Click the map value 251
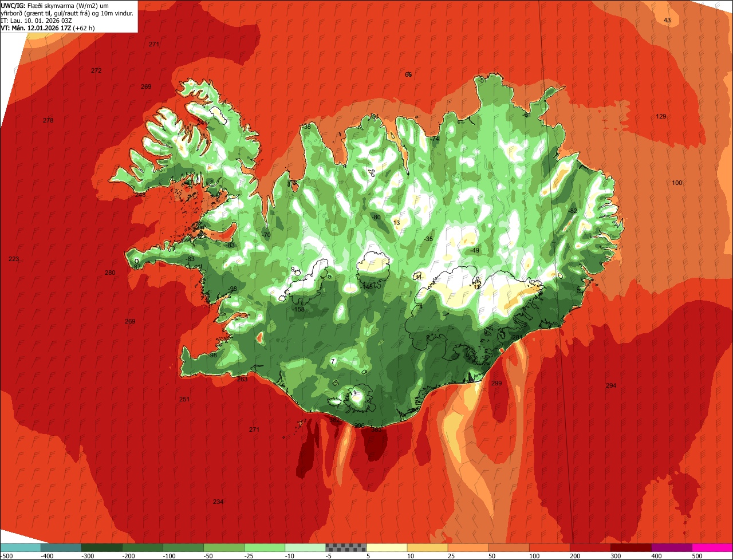Image resolution: width=733 pixels, height=560 pixels. pos(184,399)
